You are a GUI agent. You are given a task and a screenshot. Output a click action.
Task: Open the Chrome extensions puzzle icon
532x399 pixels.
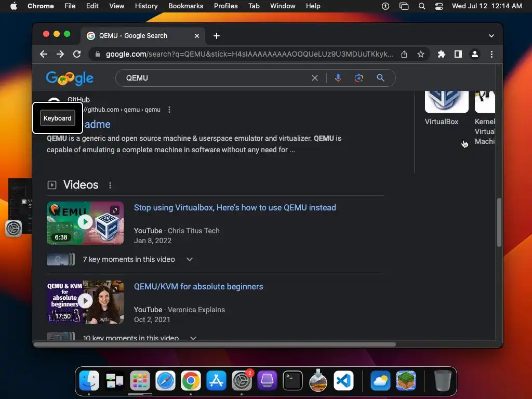[x=442, y=54]
